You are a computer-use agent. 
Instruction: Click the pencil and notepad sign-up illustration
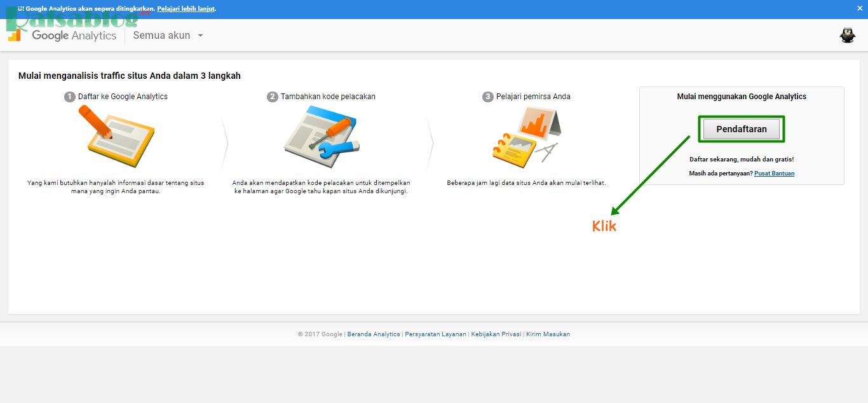[x=116, y=137]
